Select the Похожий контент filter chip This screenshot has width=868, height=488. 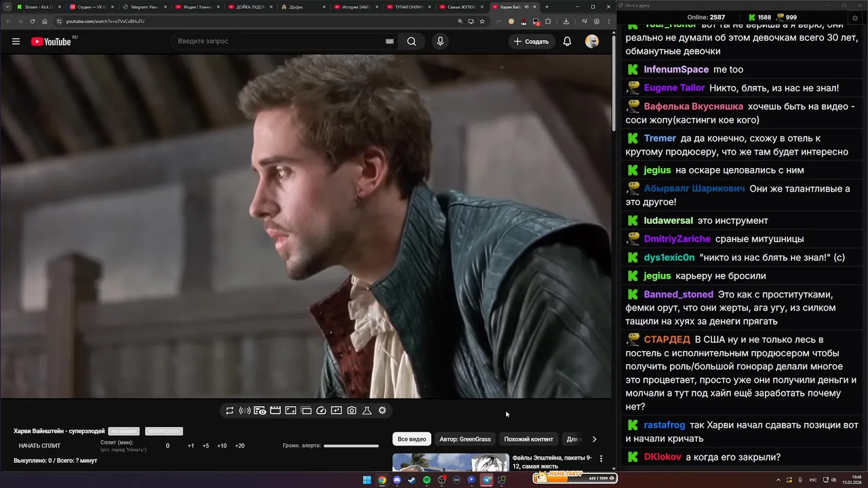click(x=528, y=439)
